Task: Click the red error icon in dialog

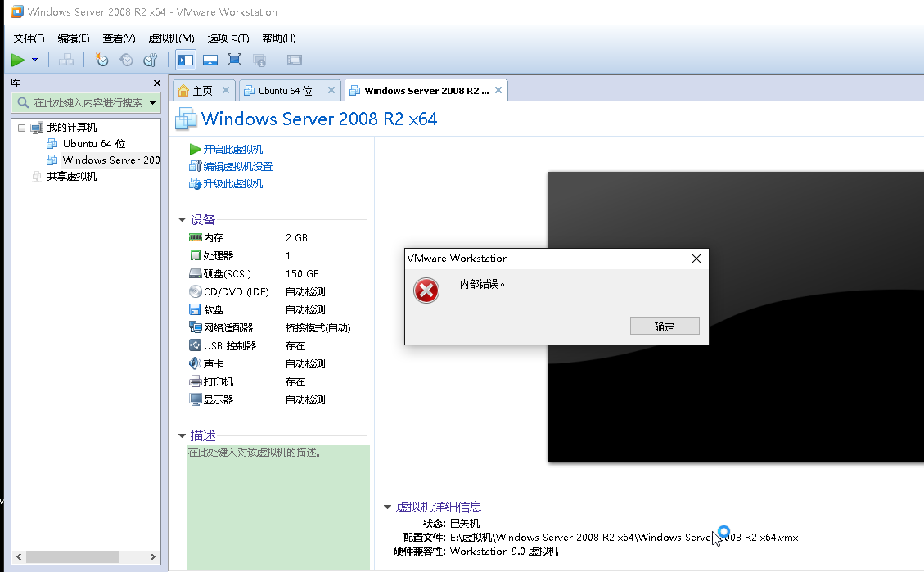Action: tap(426, 291)
